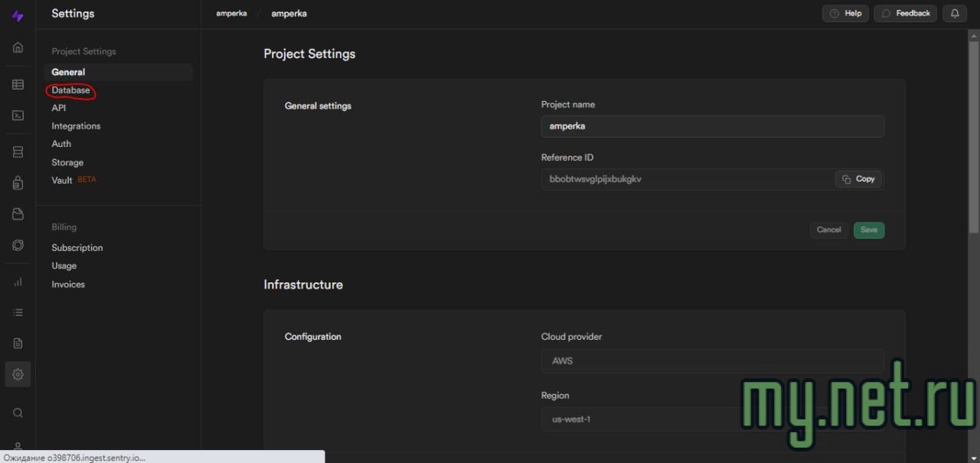980x463 pixels.
Task: Open the Logs list icon
Action: point(18,312)
